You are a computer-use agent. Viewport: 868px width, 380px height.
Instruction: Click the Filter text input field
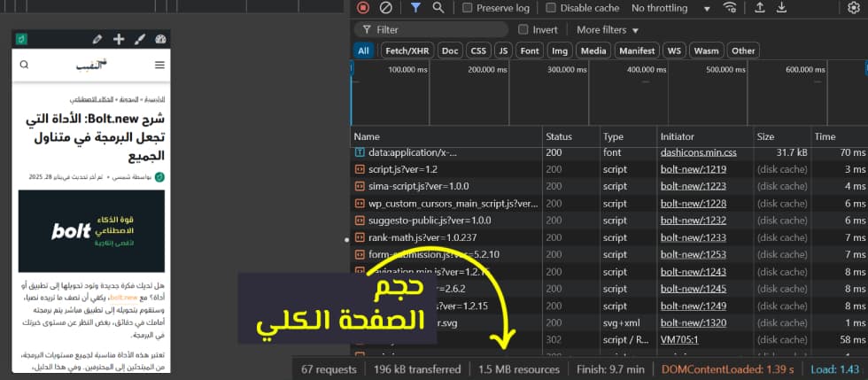point(432,30)
